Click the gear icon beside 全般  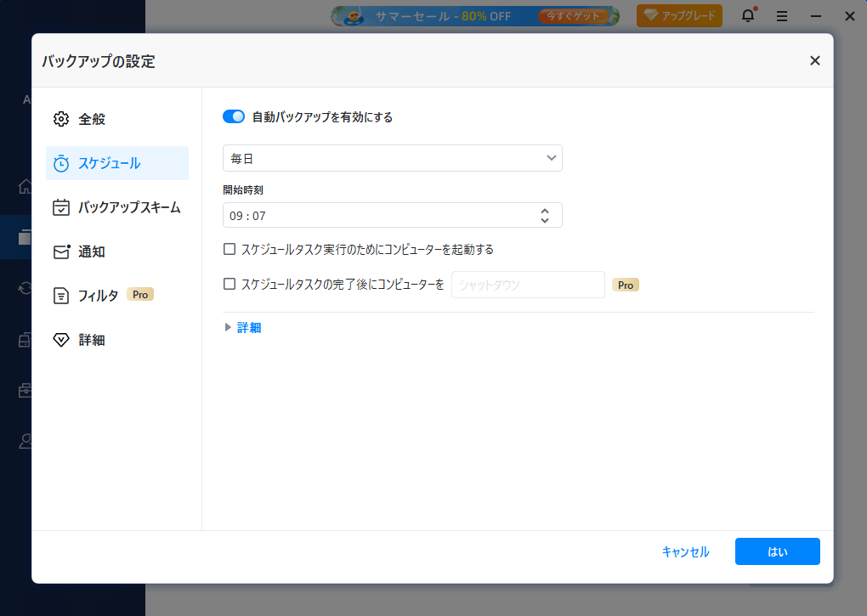click(x=61, y=119)
